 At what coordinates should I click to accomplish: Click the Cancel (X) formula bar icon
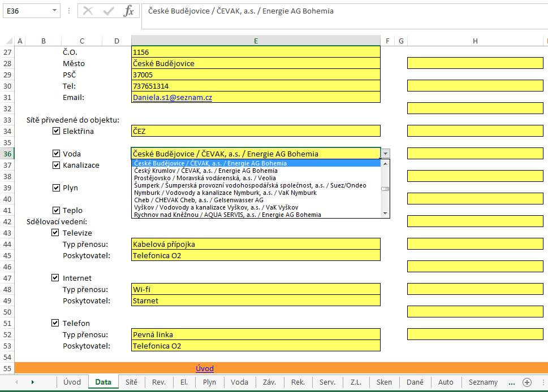[x=88, y=11]
